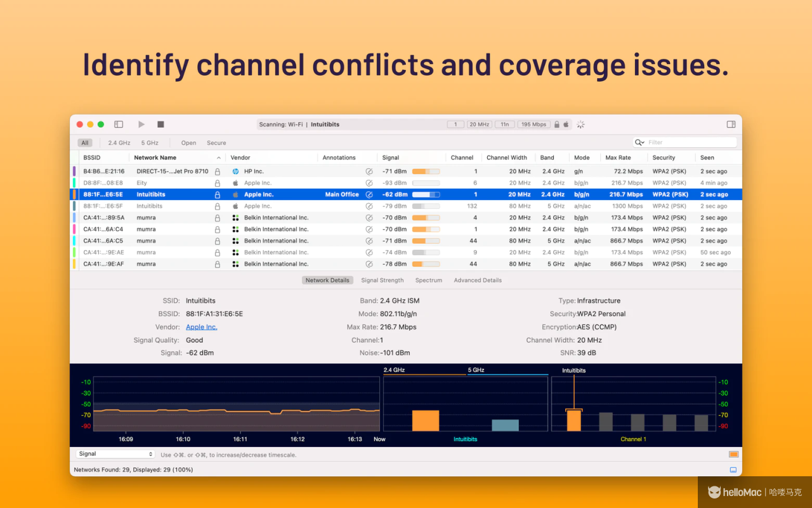Stop the Wi-Fi scan

click(x=160, y=124)
